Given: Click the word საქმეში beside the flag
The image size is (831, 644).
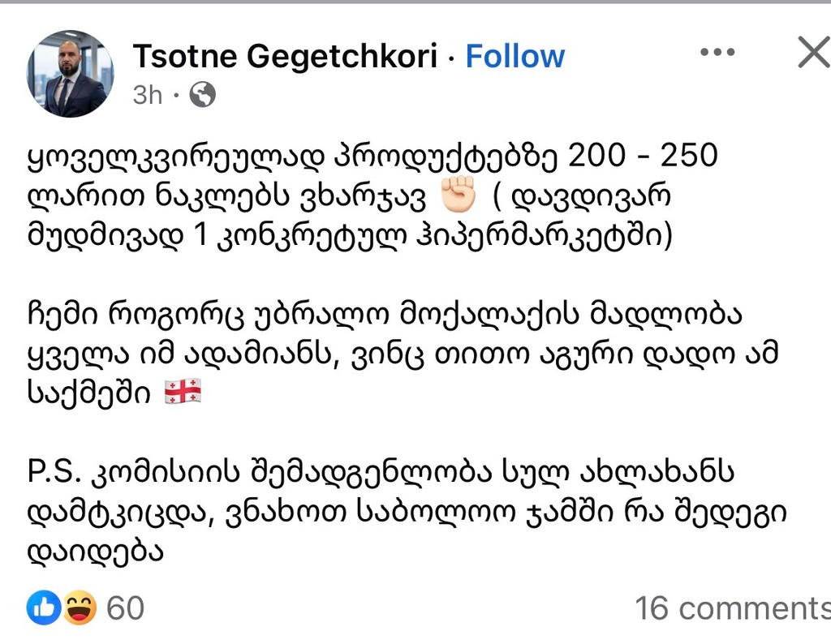Looking at the screenshot, I should [x=91, y=395].
